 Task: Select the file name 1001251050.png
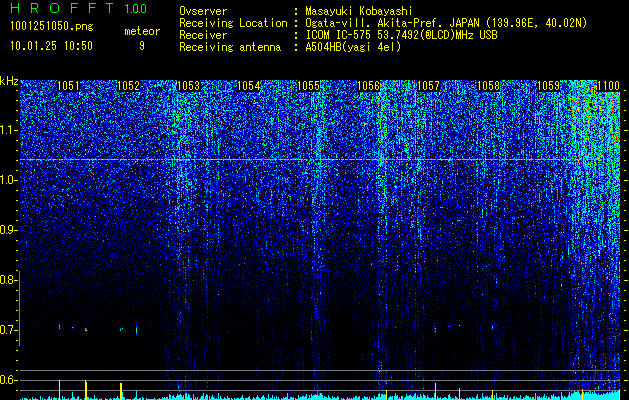[x=52, y=26]
